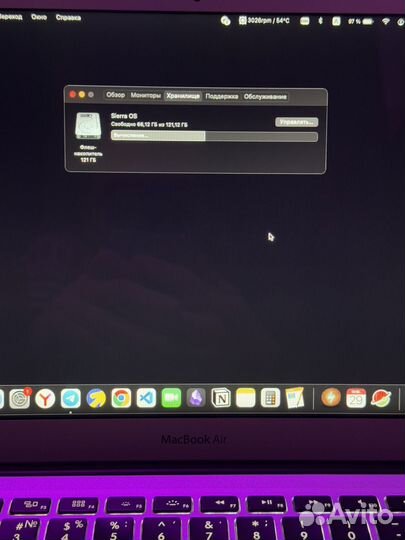Switch input source via the A icon
Image resolution: width=405 pixels, height=540 pixels.
336,21
